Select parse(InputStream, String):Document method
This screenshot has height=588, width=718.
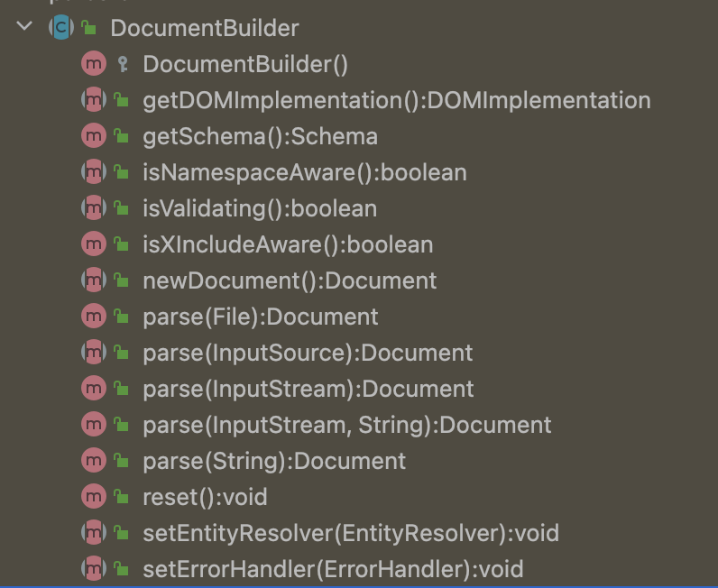coord(347,425)
